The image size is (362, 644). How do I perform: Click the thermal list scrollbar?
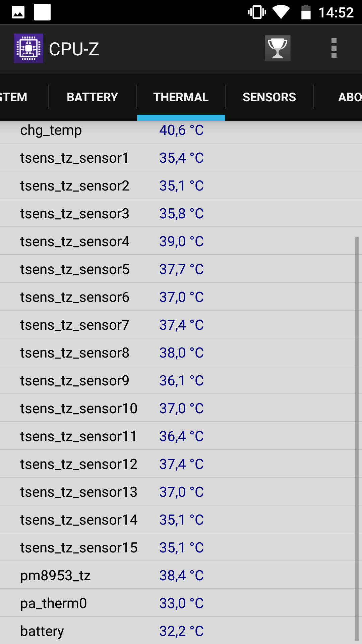[x=357, y=439]
